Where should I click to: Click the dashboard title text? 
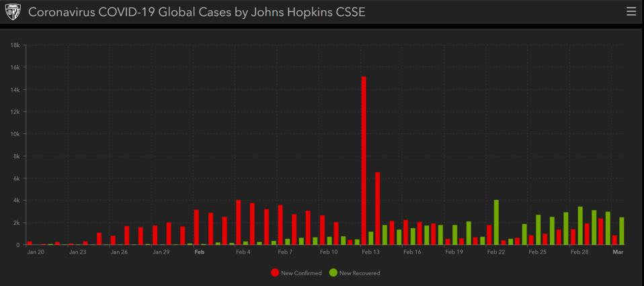pos(196,11)
